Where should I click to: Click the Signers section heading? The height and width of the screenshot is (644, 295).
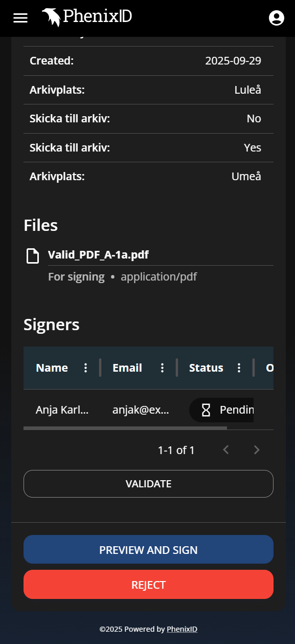(52, 325)
